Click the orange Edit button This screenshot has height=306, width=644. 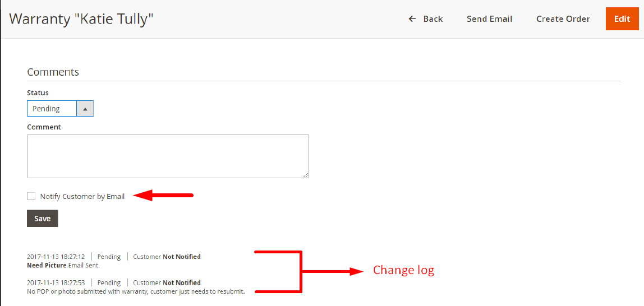click(622, 19)
